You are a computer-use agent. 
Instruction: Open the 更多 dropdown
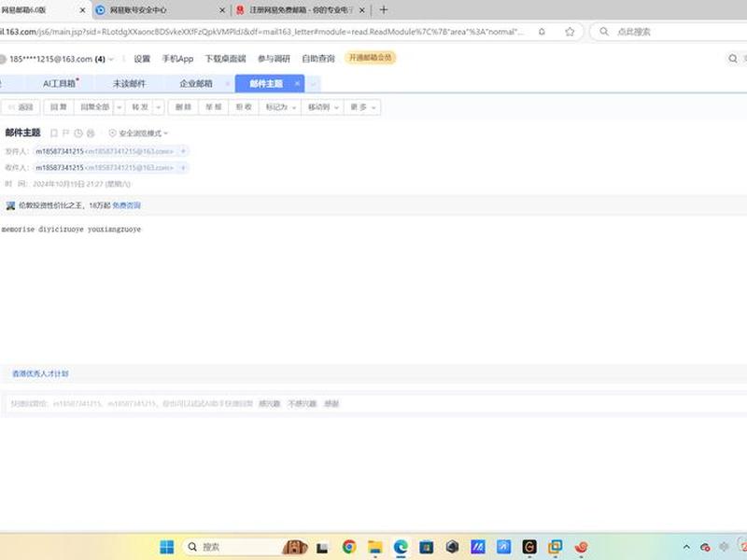362,107
